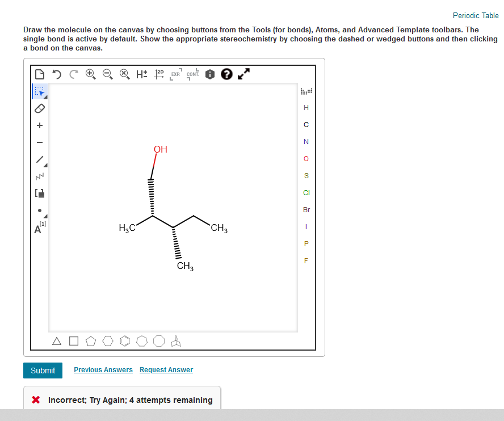Choose the hexagon ring template
Screen dimensions: 504x421
(108, 340)
